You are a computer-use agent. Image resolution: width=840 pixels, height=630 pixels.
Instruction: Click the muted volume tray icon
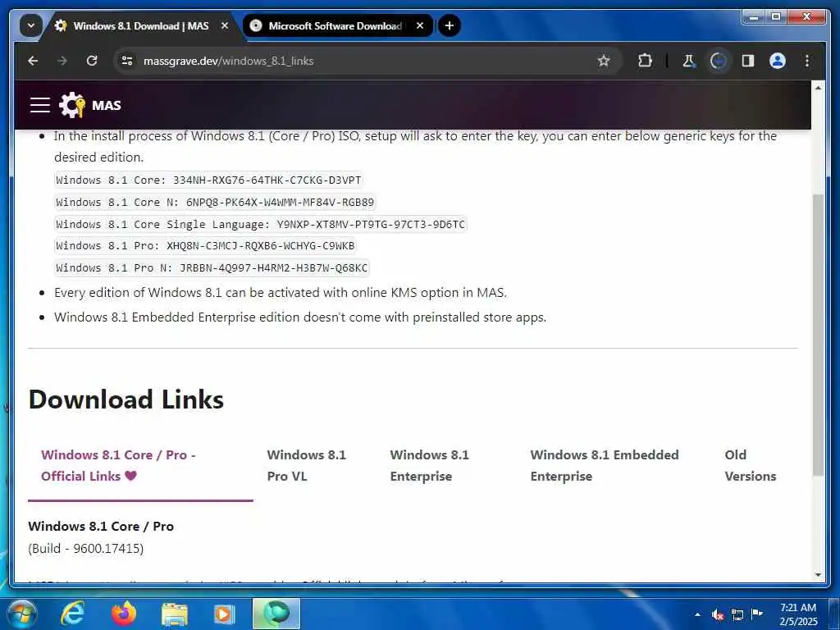click(718, 614)
